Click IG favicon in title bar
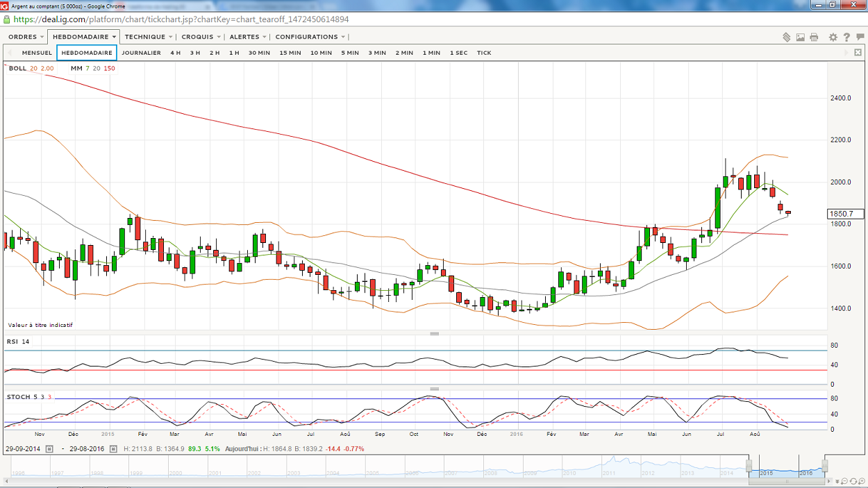The height and width of the screenshot is (488, 868). [4, 5]
